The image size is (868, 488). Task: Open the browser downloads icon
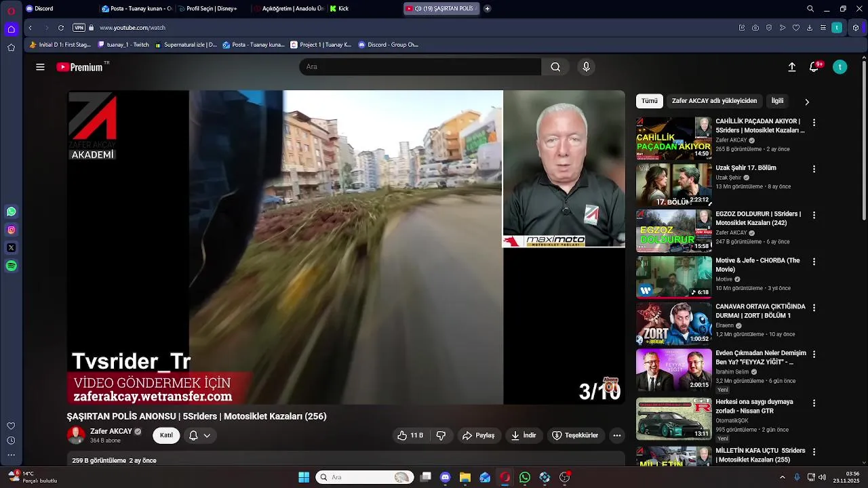810,28
